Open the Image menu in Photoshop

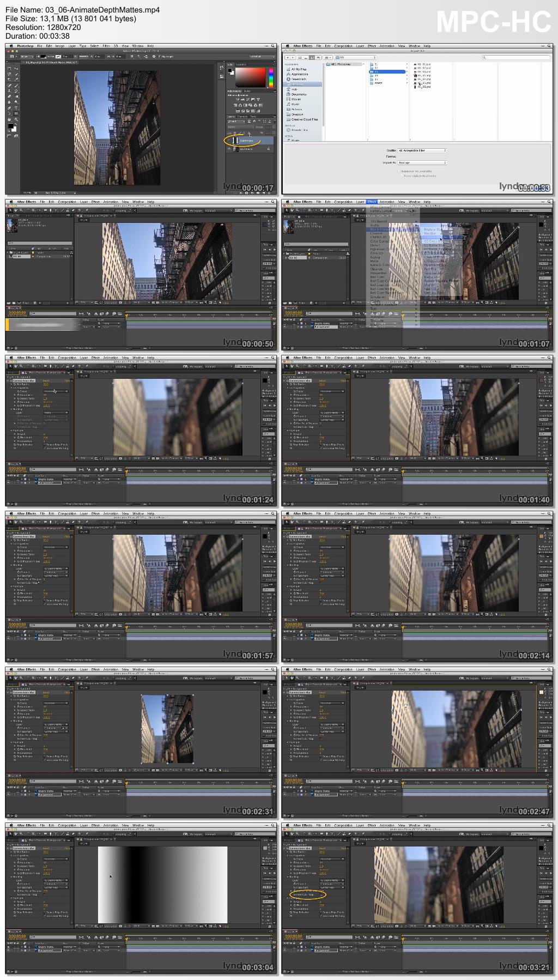point(59,46)
